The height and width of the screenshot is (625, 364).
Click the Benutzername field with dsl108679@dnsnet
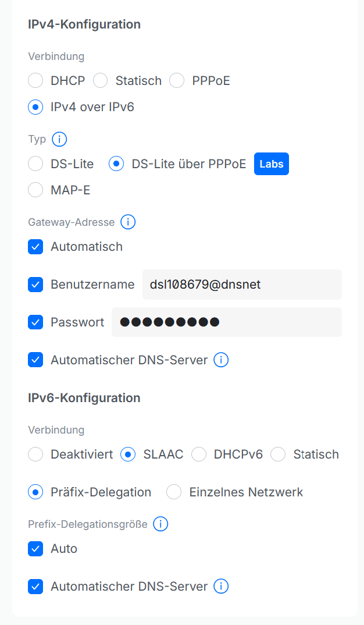point(242,285)
